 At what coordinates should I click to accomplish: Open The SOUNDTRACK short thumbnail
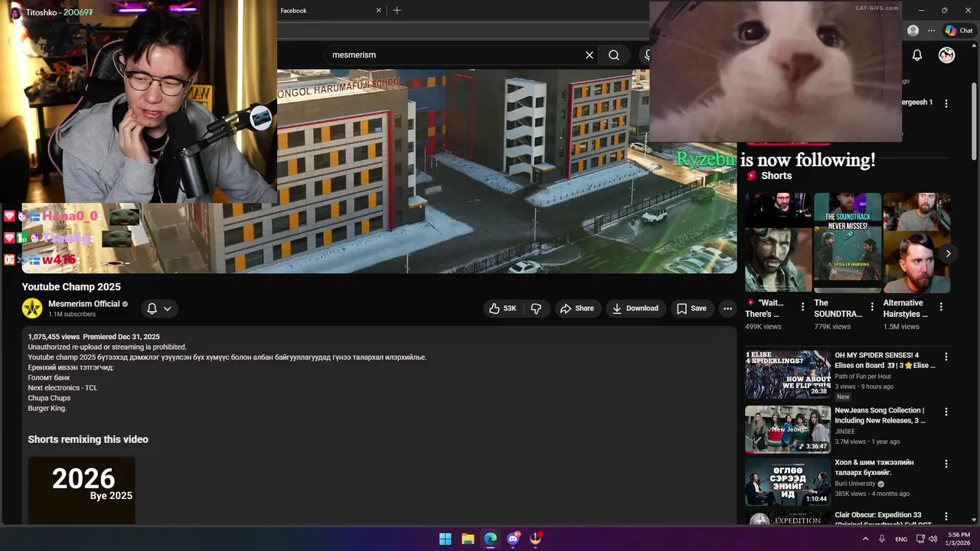point(848,242)
